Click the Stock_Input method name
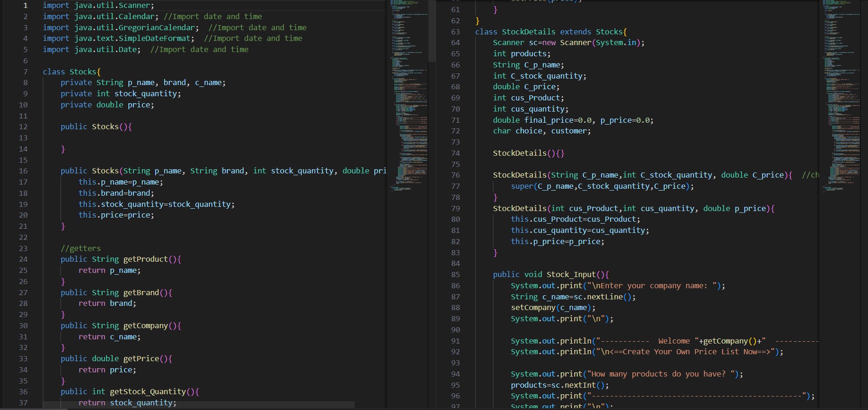This screenshot has width=868, height=410. click(570, 274)
